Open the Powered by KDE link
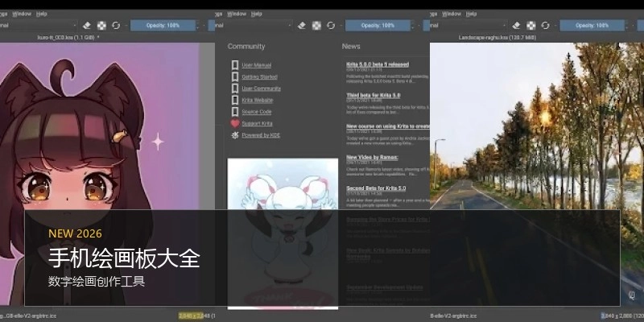This screenshot has width=644, height=322. [x=261, y=135]
